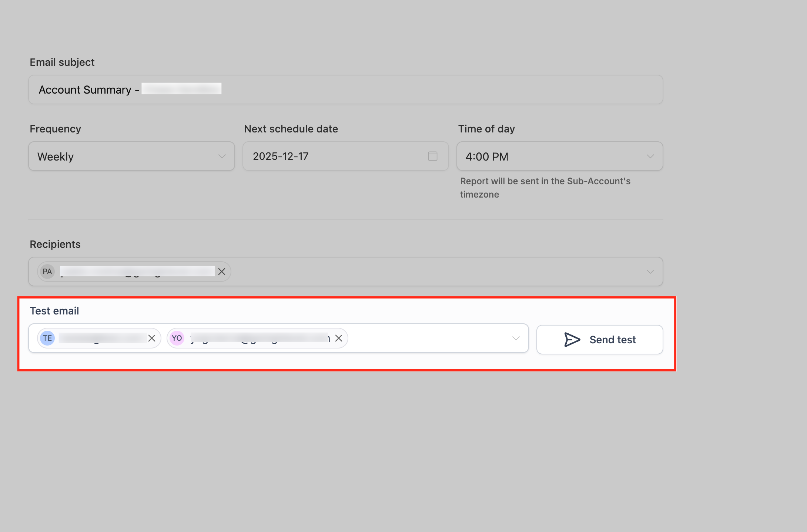Screen dimensions: 807x532
Task: Open the Time of day dropdown
Action: 559,156
